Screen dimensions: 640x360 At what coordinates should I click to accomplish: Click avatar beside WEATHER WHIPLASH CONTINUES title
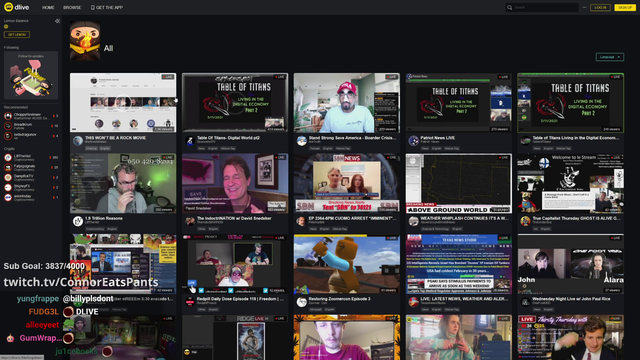[413, 221]
